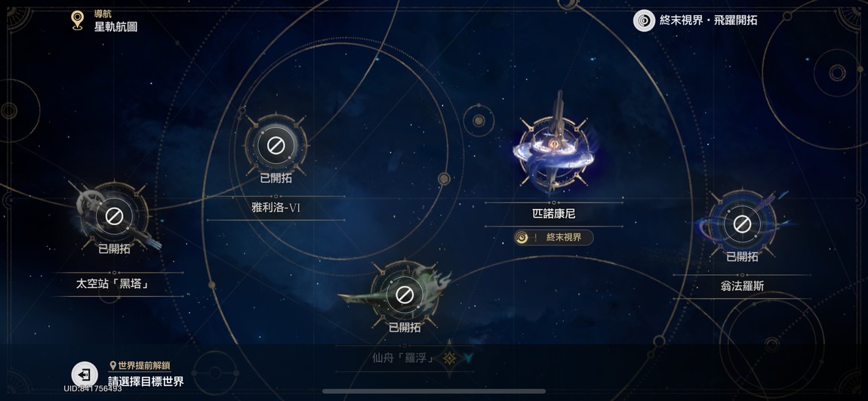Choose the 太空站「黑塔」 station icon
The height and width of the screenshot is (401, 868).
[114, 216]
